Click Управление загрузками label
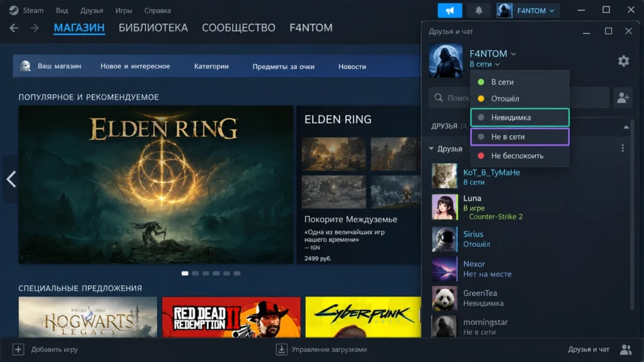 tap(329, 349)
